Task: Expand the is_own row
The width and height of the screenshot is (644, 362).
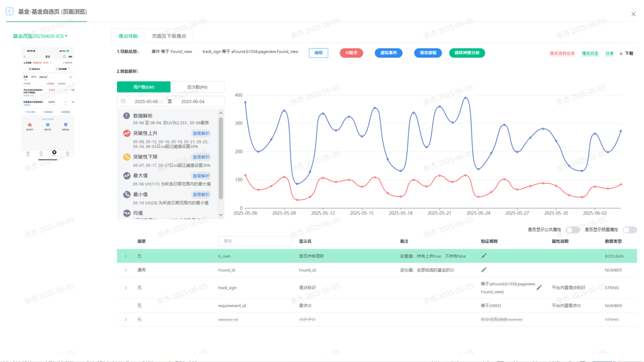Action: point(126,256)
